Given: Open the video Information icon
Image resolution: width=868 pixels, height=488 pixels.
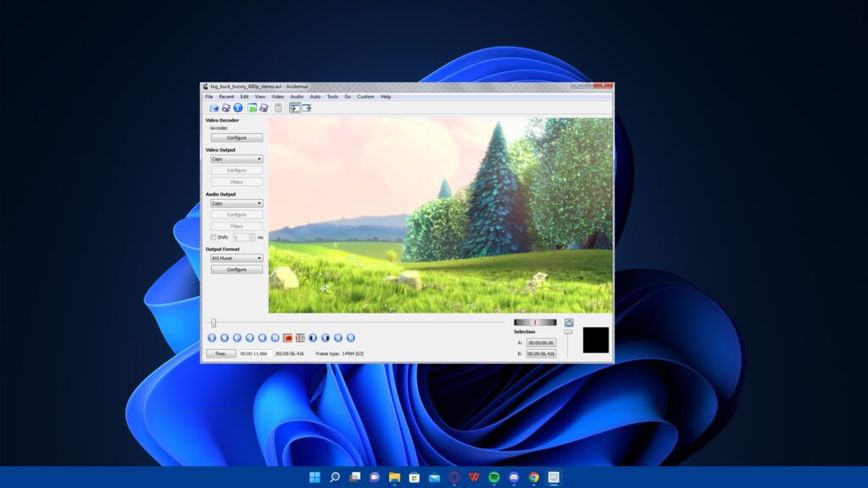Looking at the screenshot, I should point(237,108).
